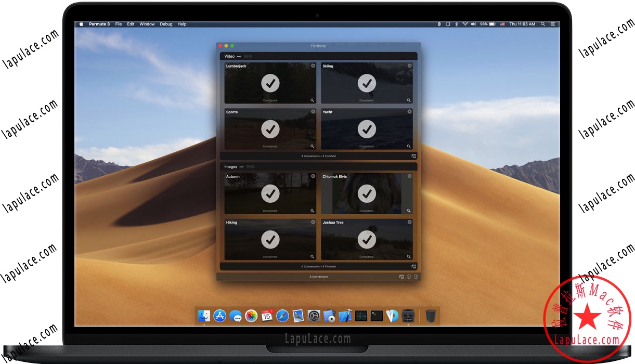Open the MP4 format selector for Video
This screenshot has height=364, width=635.
(248, 56)
